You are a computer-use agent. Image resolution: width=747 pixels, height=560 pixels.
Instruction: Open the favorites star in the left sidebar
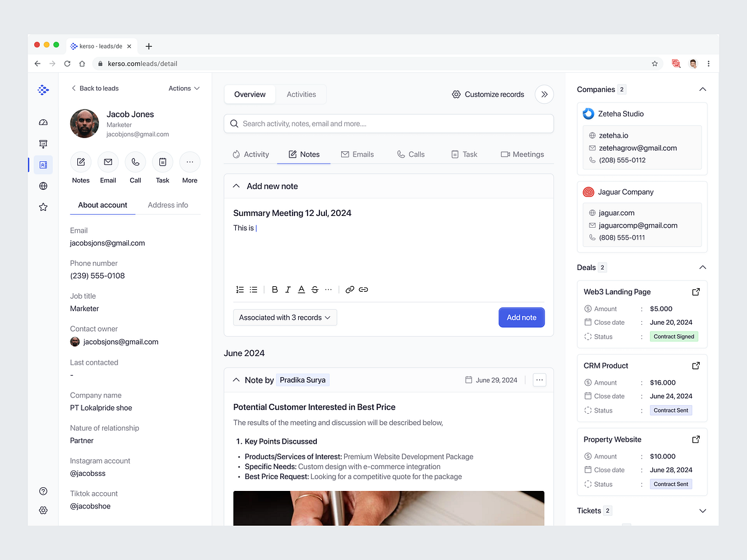(x=43, y=207)
